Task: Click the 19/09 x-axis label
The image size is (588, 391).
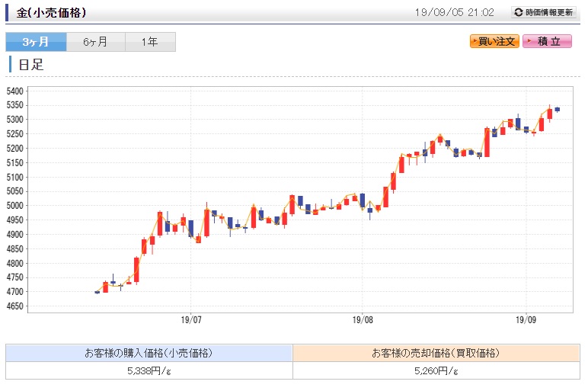Action: (526, 319)
